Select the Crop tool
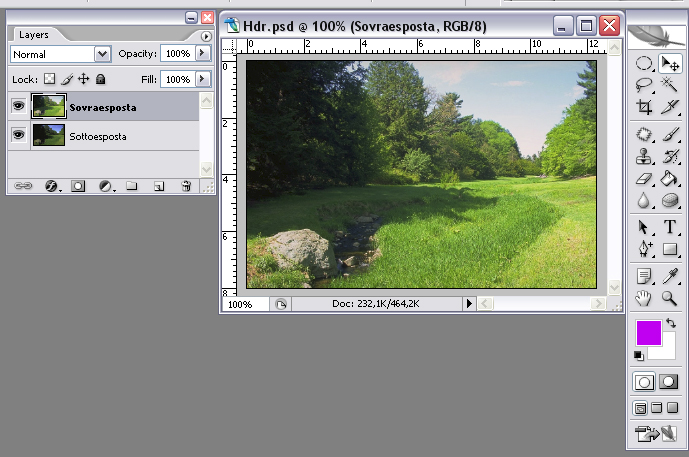The image size is (689, 457). 645,107
